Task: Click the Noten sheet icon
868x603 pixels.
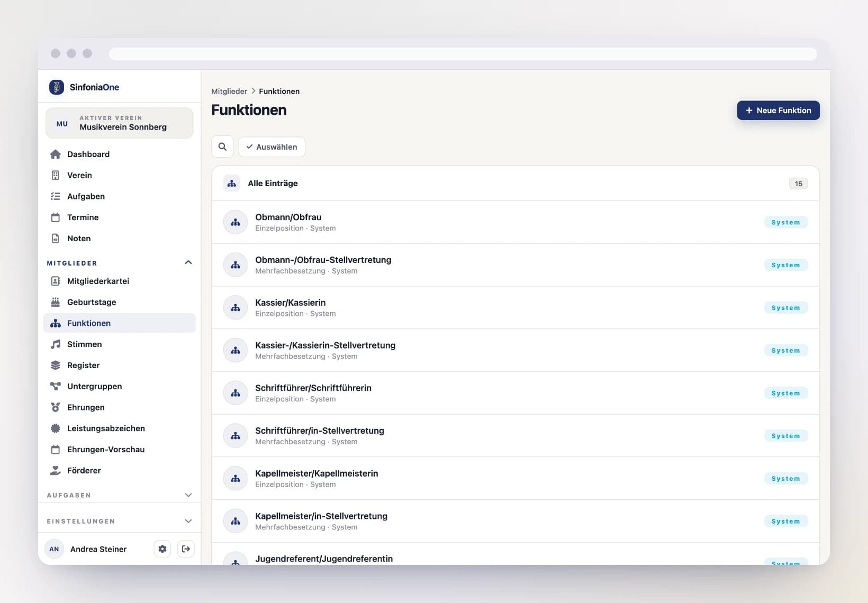Action: 56,239
